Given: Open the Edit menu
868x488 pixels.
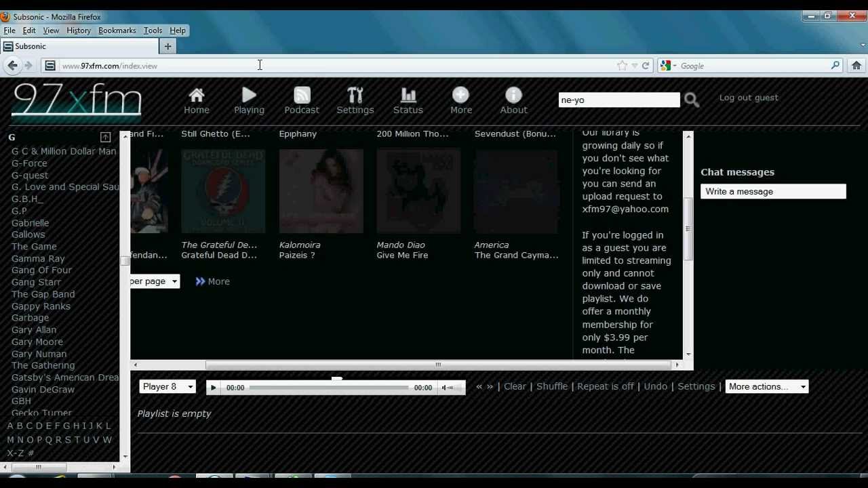Looking at the screenshot, I should click(x=29, y=30).
